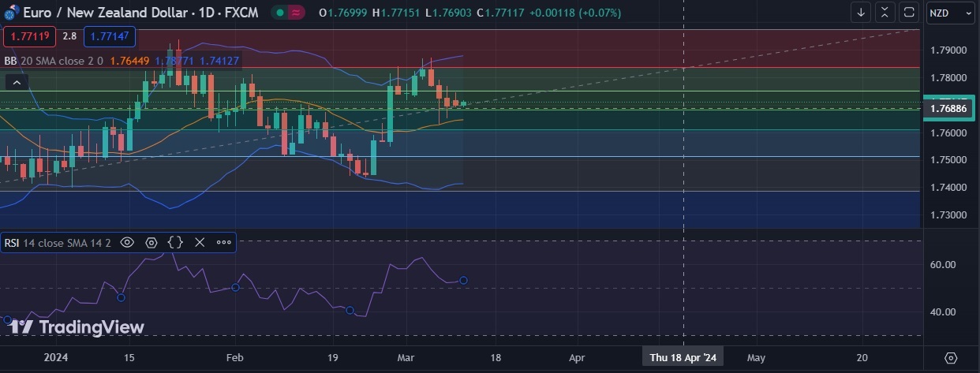Viewport: 980px width, 373px height.
Task: Toggle the green market status indicator
Action: click(x=279, y=13)
